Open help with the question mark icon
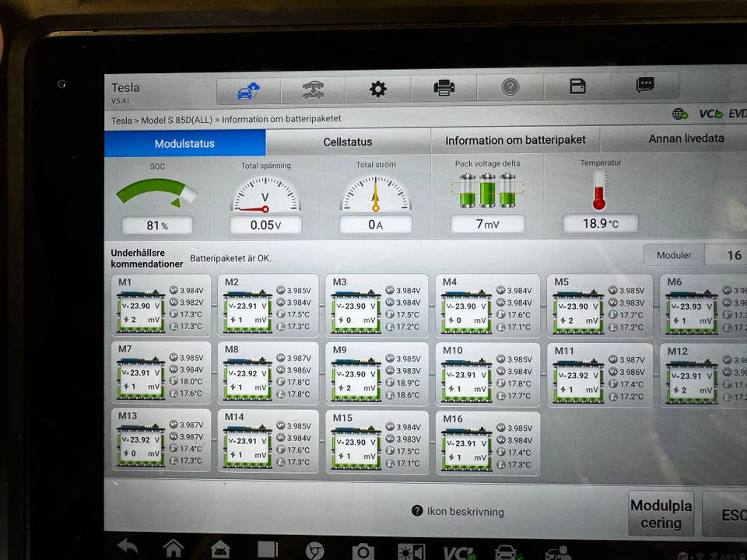This screenshot has height=560, width=747. coord(510,87)
